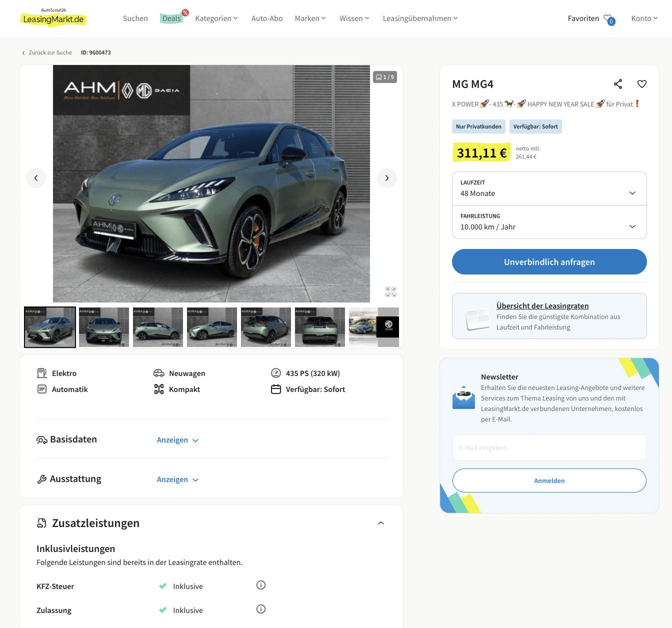
Task: Click the main MG4 car photo
Action: (x=211, y=183)
